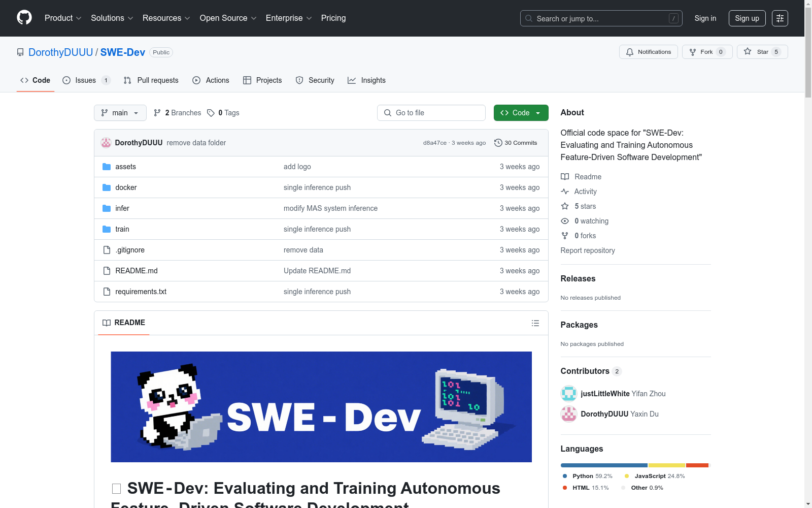Image resolution: width=812 pixels, height=508 pixels.
Task: Open the 30 Commits history link
Action: click(x=516, y=143)
